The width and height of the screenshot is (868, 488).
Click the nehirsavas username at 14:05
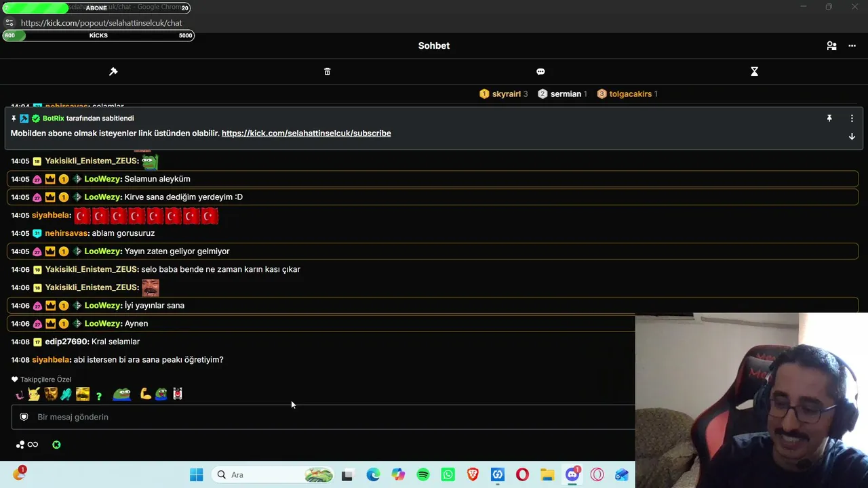[x=66, y=233]
